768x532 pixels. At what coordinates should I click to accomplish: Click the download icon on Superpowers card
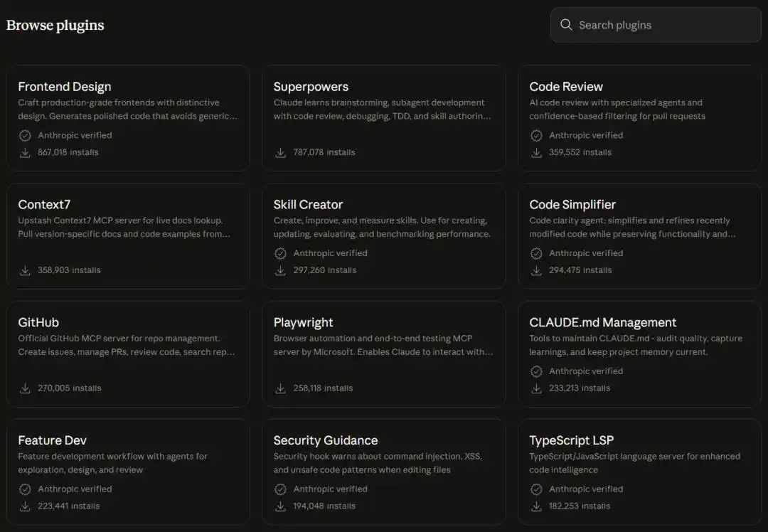tap(280, 152)
